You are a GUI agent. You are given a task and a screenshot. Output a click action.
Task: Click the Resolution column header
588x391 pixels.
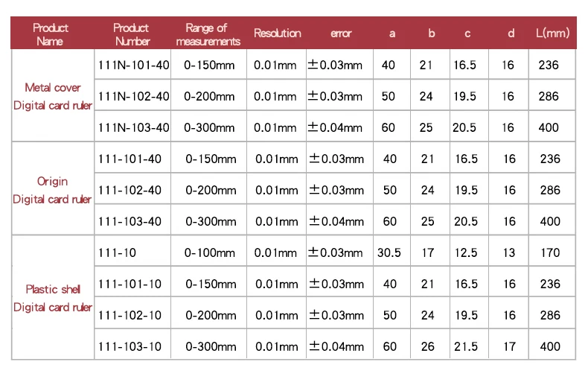(x=277, y=34)
